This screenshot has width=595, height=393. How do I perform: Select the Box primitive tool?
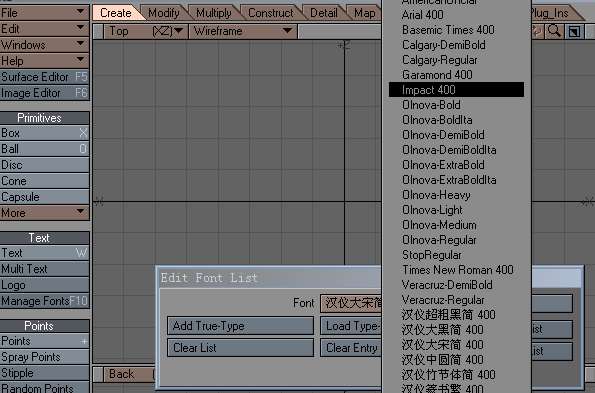point(45,133)
